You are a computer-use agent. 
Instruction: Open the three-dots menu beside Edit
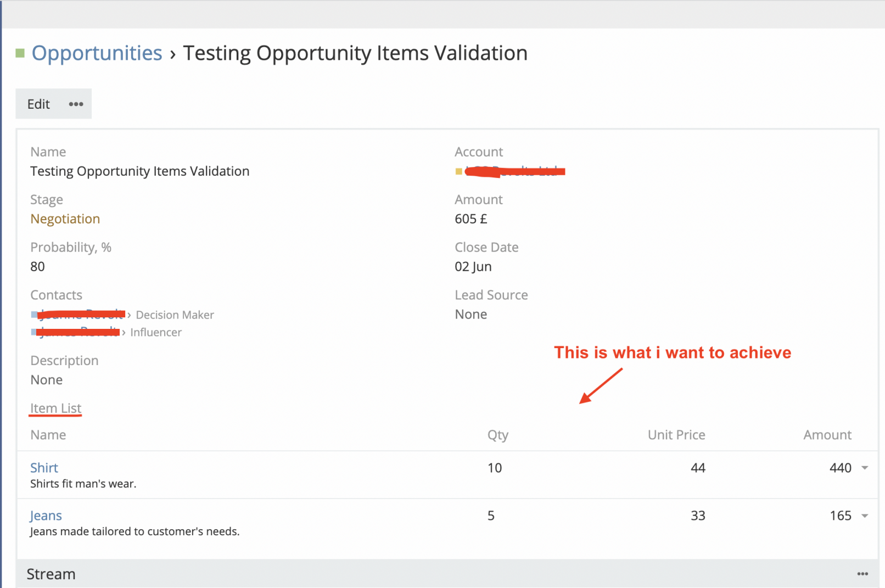coord(76,104)
